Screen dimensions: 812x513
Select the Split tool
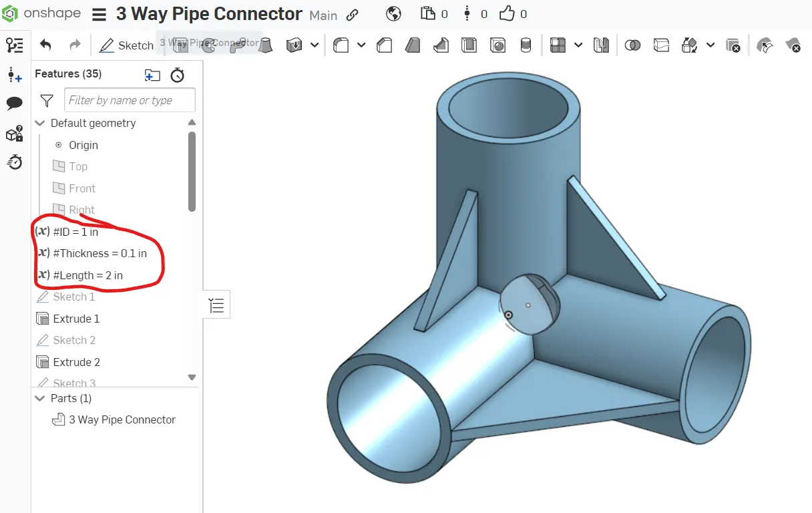pyautogui.click(x=662, y=45)
